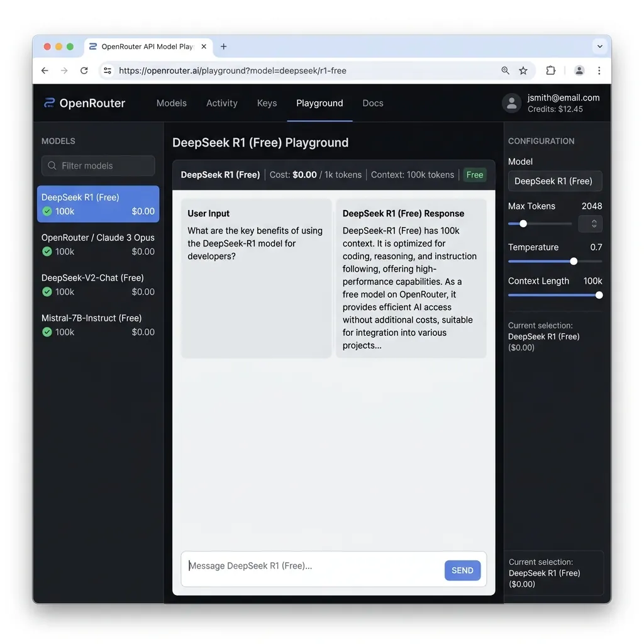The image size is (644, 644).
Task: Click the Context Length slider handle
Action: click(x=599, y=296)
